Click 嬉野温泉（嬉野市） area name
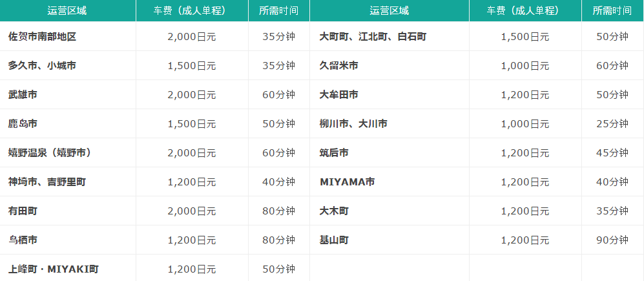Screen dimensions: 644x281 click(x=50, y=153)
